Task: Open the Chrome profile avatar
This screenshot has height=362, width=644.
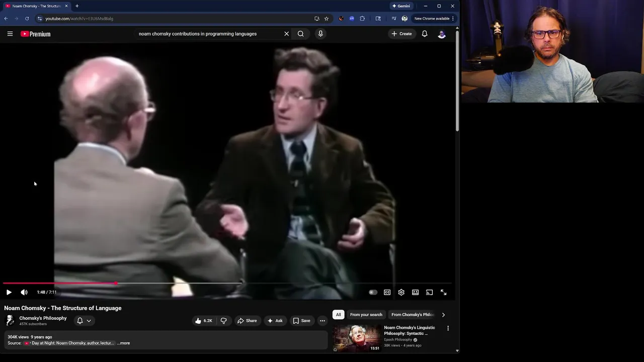Action: (x=405, y=19)
